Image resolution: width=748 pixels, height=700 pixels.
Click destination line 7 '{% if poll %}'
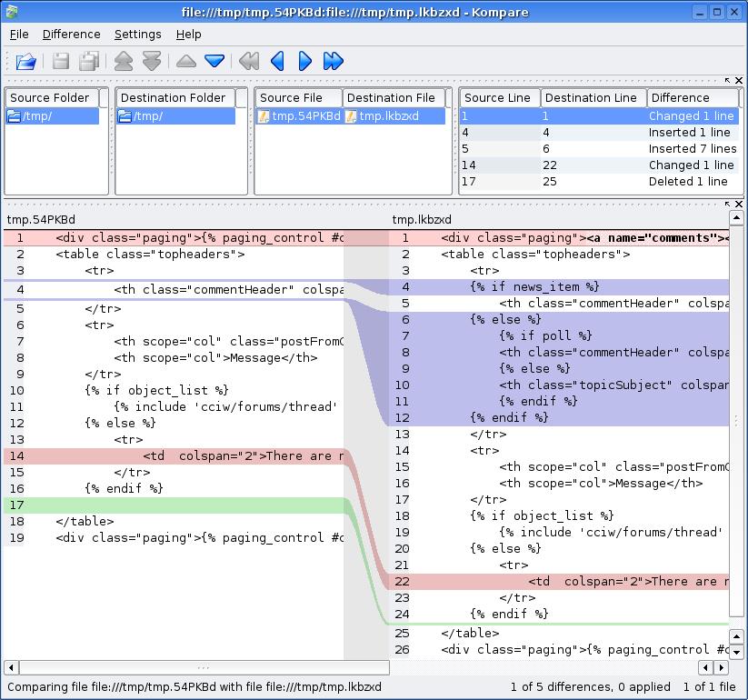[560, 336]
